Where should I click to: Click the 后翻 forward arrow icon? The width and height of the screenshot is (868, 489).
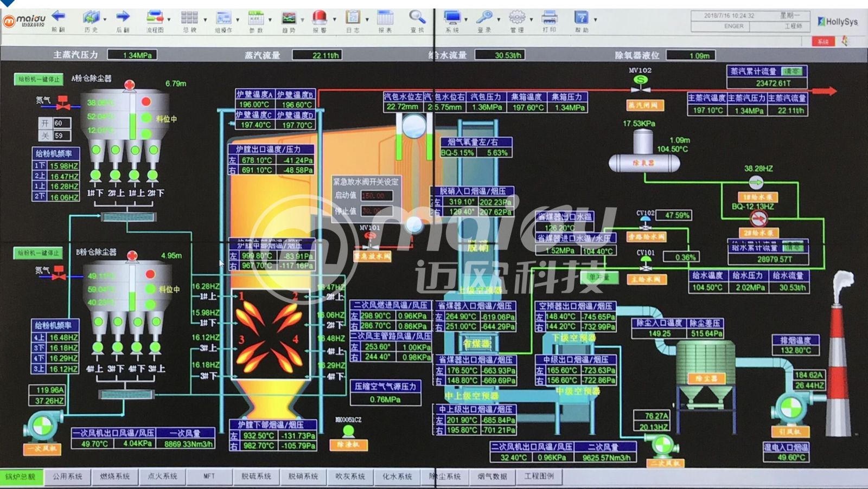(123, 17)
